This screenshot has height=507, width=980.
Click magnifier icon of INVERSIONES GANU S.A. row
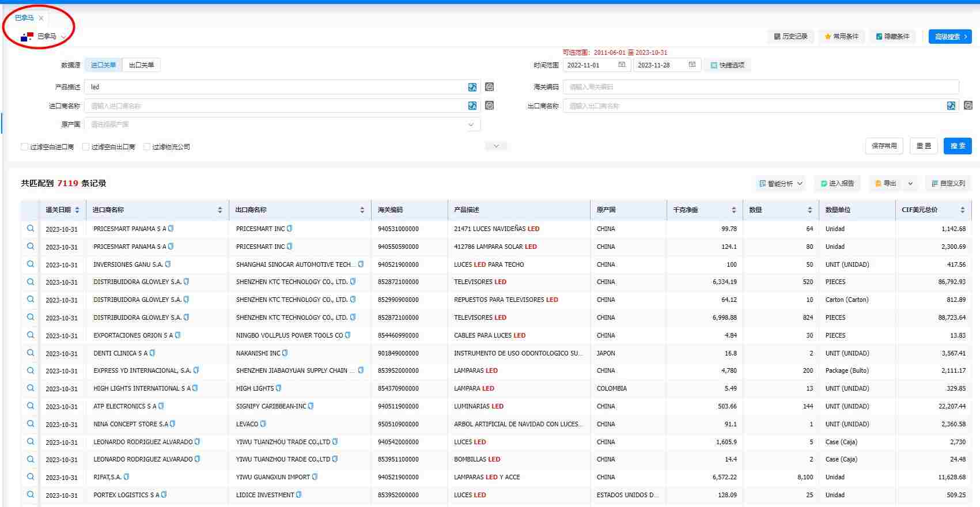point(30,264)
